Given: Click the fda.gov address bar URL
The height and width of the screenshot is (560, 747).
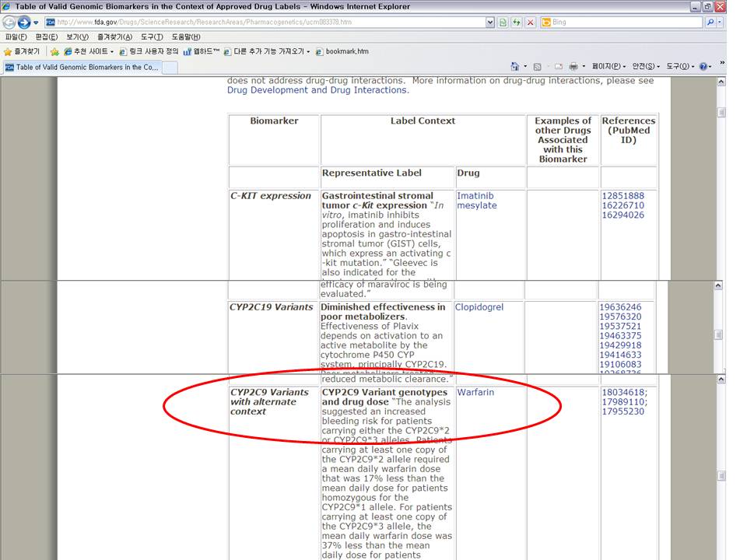Looking at the screenshot, I should pos(205,23).
